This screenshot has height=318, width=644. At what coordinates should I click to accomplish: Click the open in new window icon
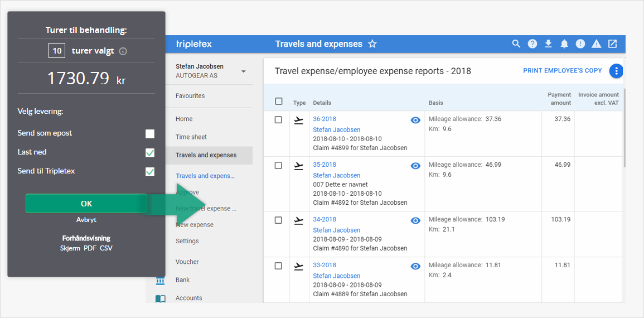click(612, 44)
